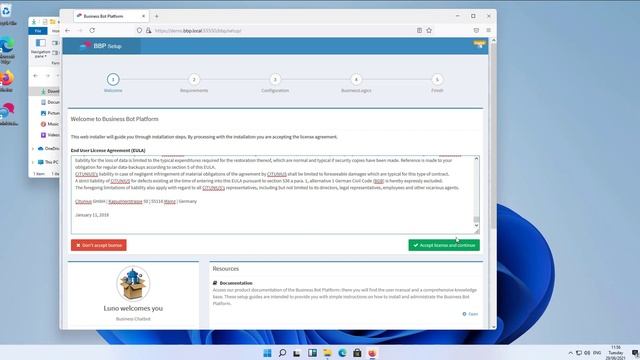Open taskbar Search magnifier
This screenshot has height=360, width=640.
point(282,353)
